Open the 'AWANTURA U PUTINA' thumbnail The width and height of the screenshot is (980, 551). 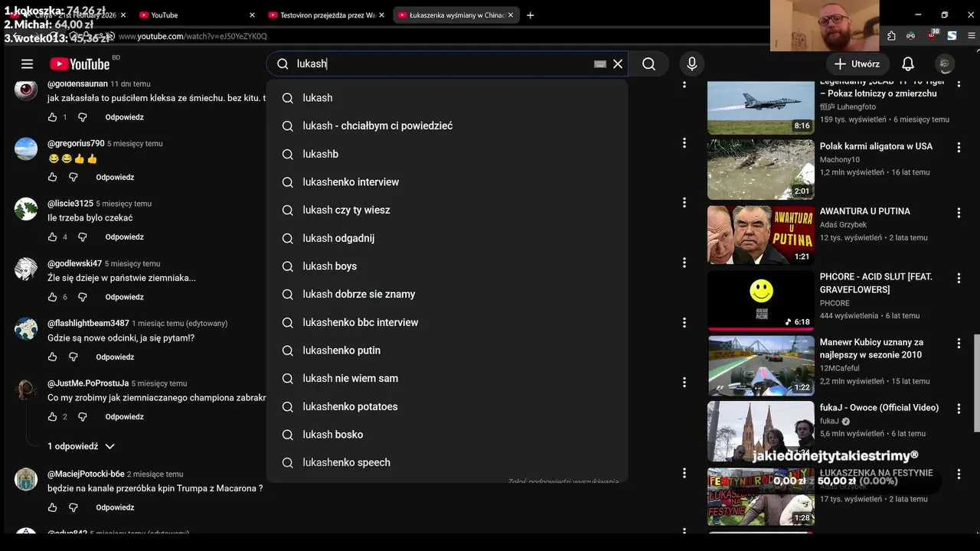[x=760, y=235]
